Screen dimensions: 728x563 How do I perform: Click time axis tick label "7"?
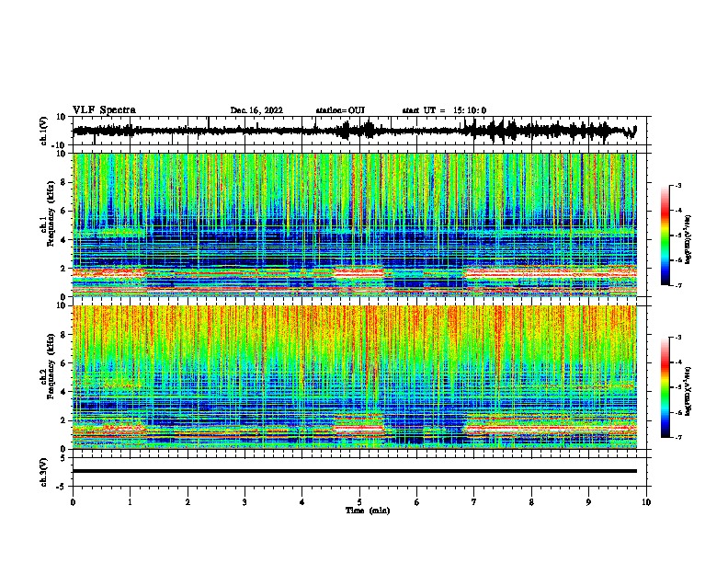(474, 502)
